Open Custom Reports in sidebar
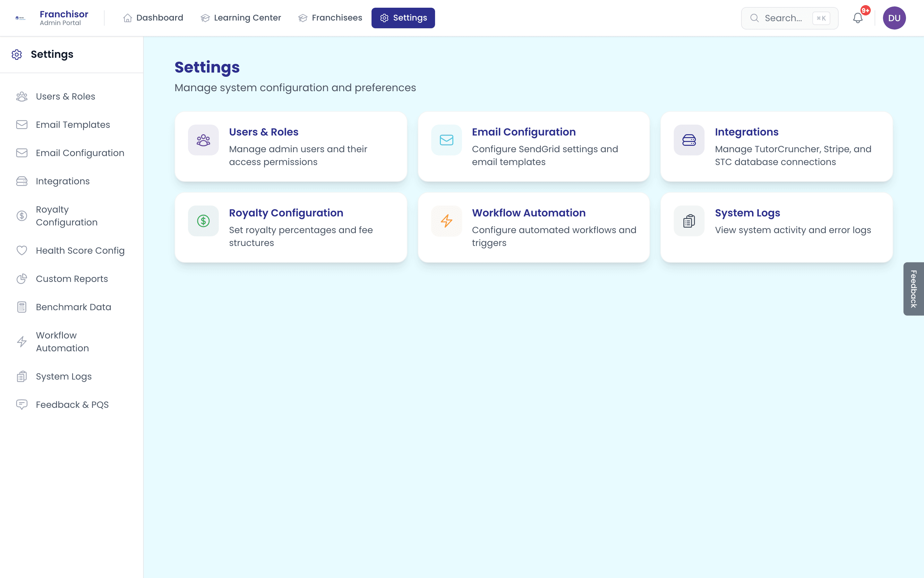This screenshot has width=924, height=578. coord(72,279)
